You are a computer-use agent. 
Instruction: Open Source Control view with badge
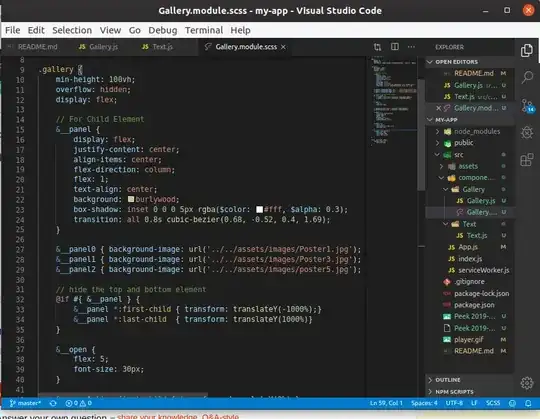[527, 105]
